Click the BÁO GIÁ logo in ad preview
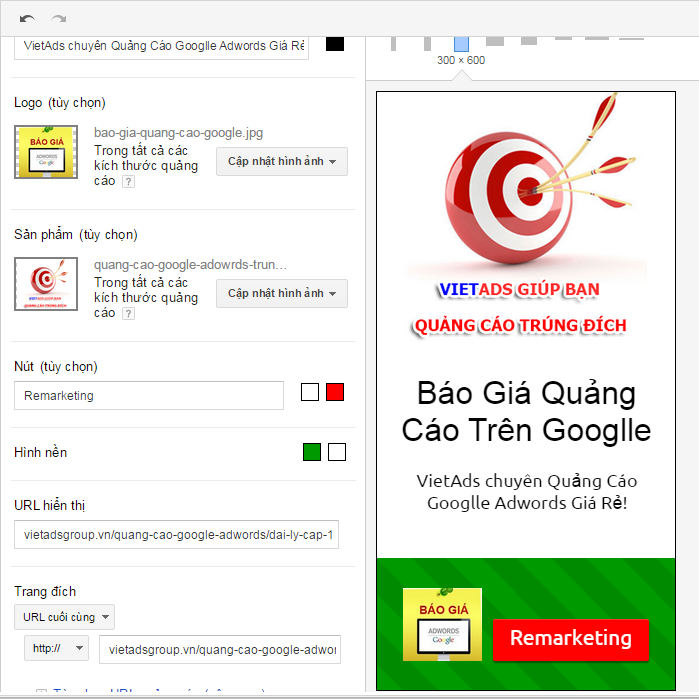Screen dimensions: 699x699 [x=442, y=624]
